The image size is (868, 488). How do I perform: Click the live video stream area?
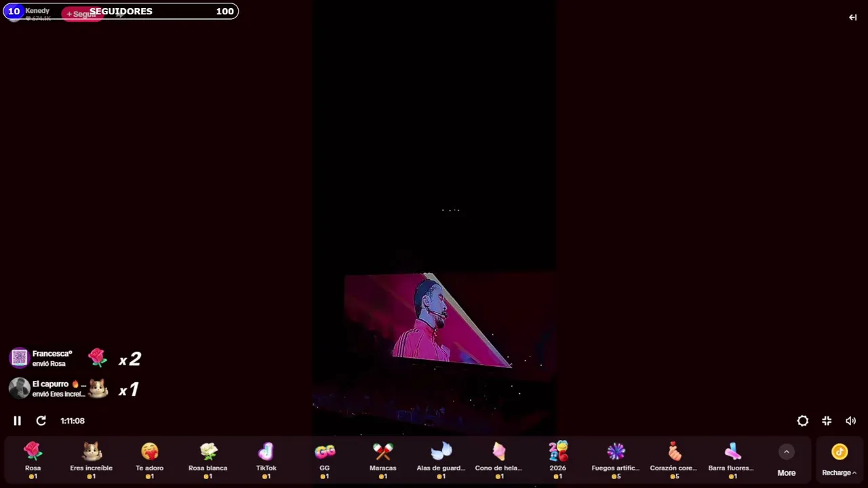click(434, 217)
